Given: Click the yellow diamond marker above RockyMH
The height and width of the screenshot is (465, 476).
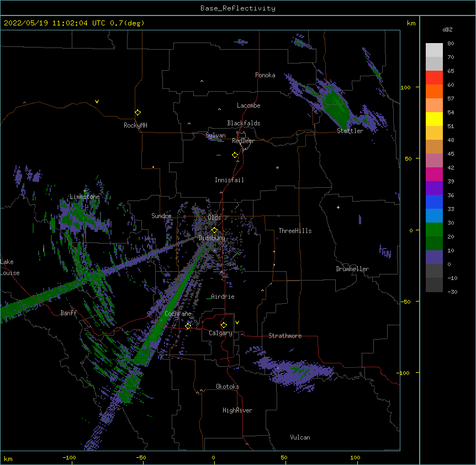Looking at the screenshot, I should point(137,113).
